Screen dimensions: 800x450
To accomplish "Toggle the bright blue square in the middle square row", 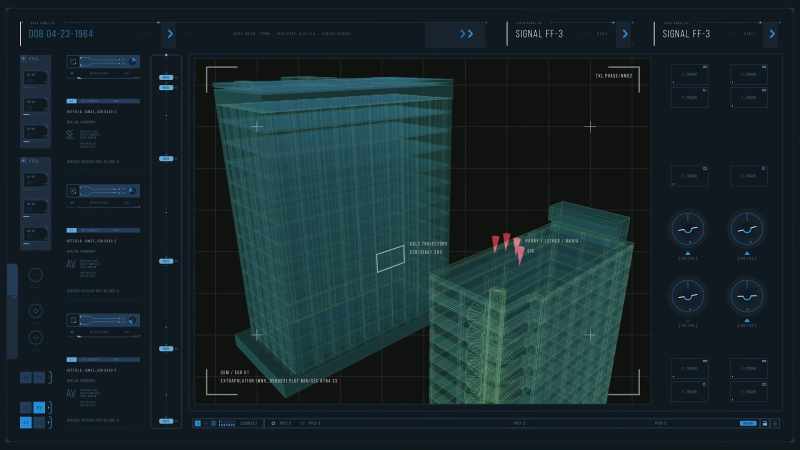I will coord(39,408).
